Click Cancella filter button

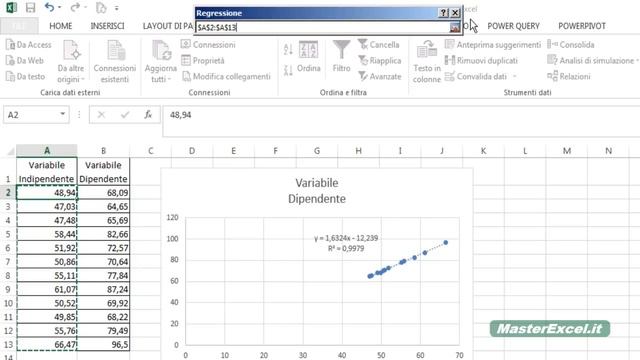pos(379,44)
